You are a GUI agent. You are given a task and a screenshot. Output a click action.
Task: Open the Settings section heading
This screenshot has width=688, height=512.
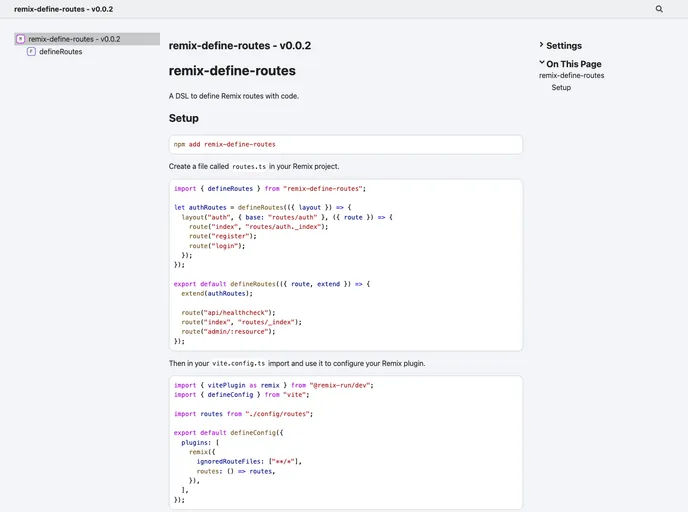point(564,46)
